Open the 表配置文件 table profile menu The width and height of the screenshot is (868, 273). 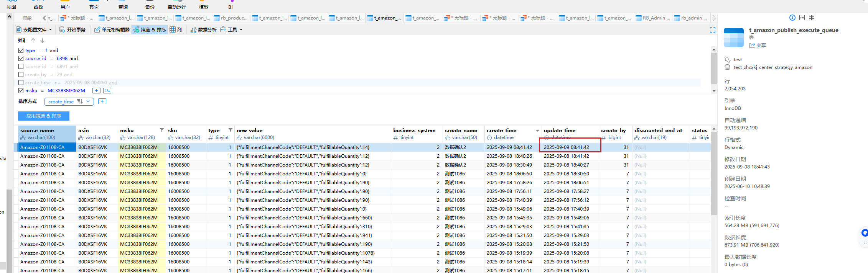tap(34, 29)
